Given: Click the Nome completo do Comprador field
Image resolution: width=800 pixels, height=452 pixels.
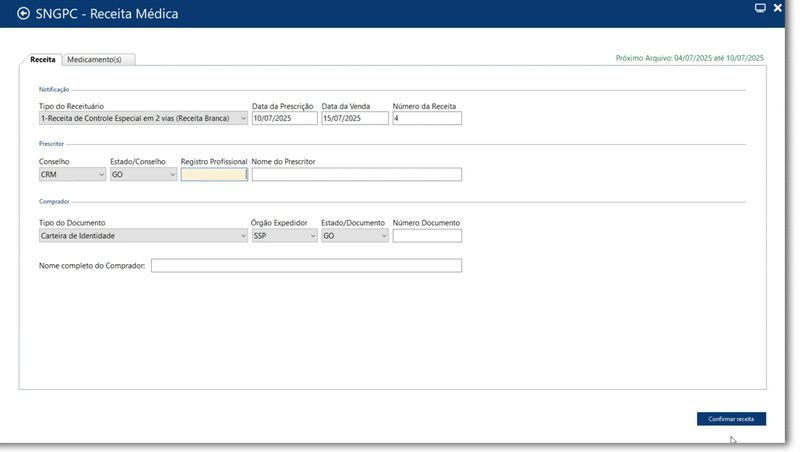Looking at the screenshot, I should click(x=306, y=265).
